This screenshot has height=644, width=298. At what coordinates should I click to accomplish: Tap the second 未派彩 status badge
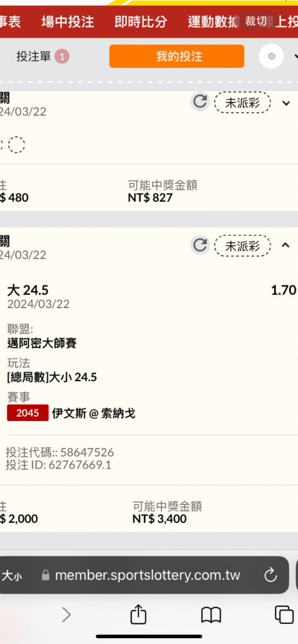243,246
